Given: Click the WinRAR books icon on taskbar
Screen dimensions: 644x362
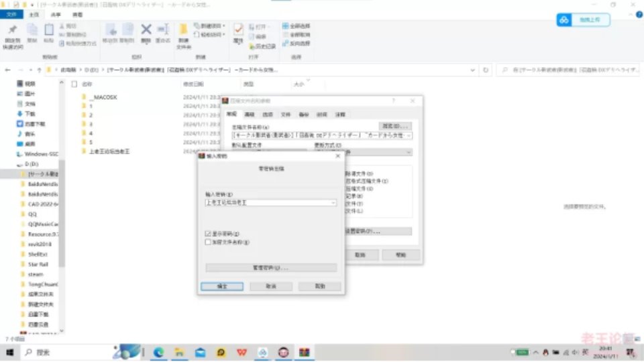Looking at the screenshot, I should (305, 353).
